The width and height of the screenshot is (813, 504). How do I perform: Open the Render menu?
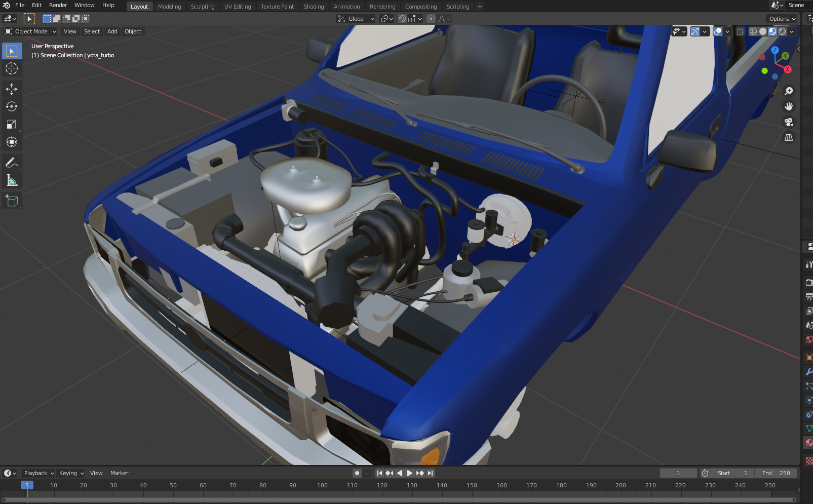pos(58,5)
